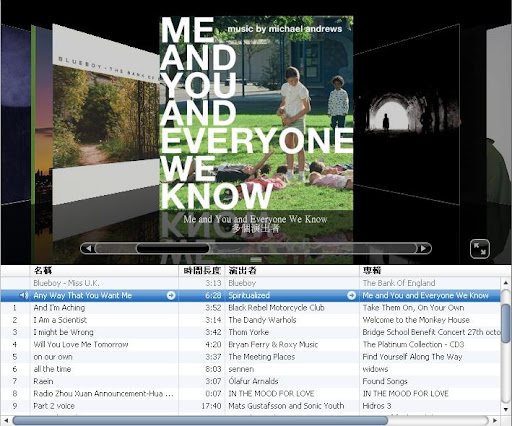This screenshot has height=426, width=512.
Task: Click album The Platinum Collection - CD3
Action: pyautogui.click(x=413, y=344)
